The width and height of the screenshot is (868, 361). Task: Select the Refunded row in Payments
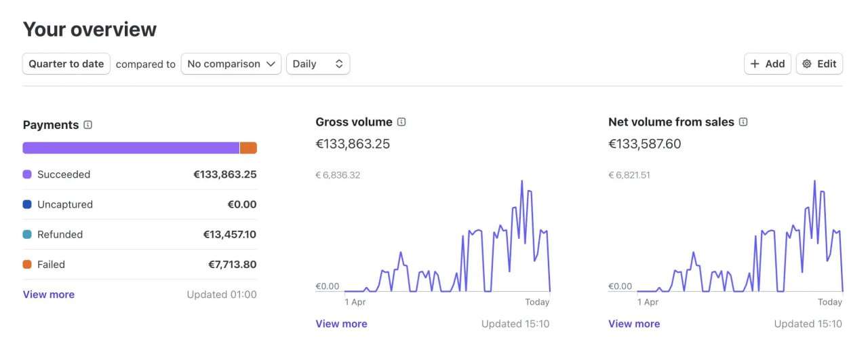[139, 235]
